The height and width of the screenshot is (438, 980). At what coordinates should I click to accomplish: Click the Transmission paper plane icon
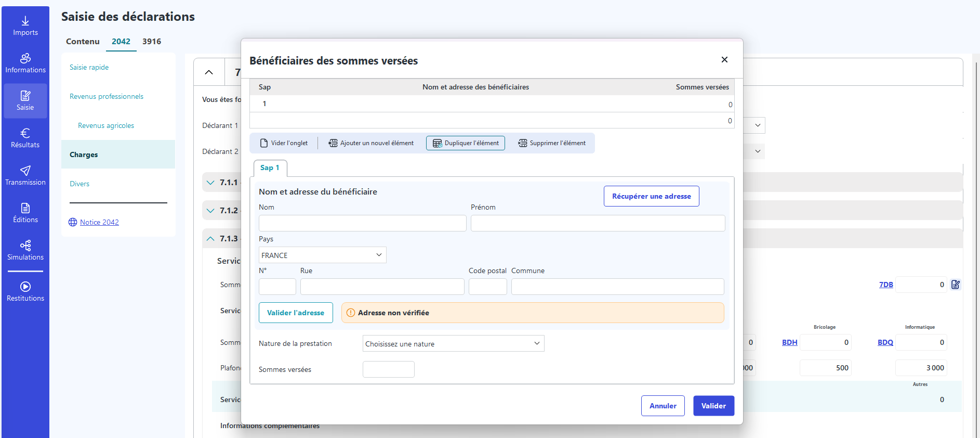pos(25,176)
